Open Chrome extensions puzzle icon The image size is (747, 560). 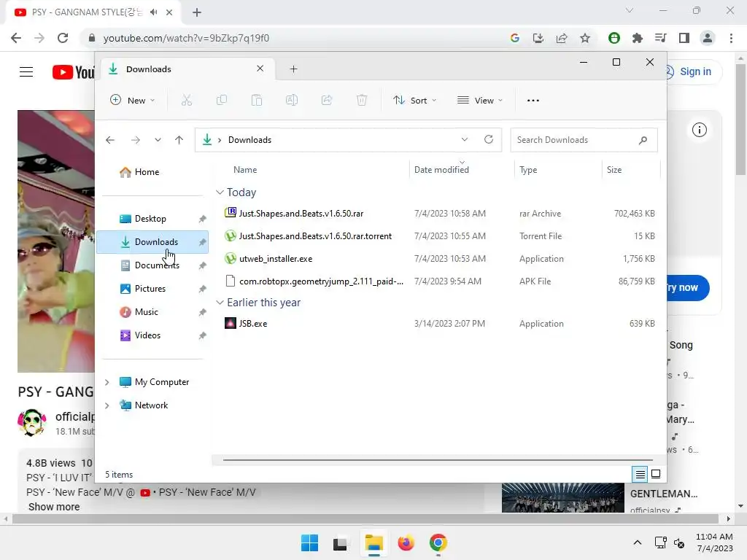tap(637, 38)
